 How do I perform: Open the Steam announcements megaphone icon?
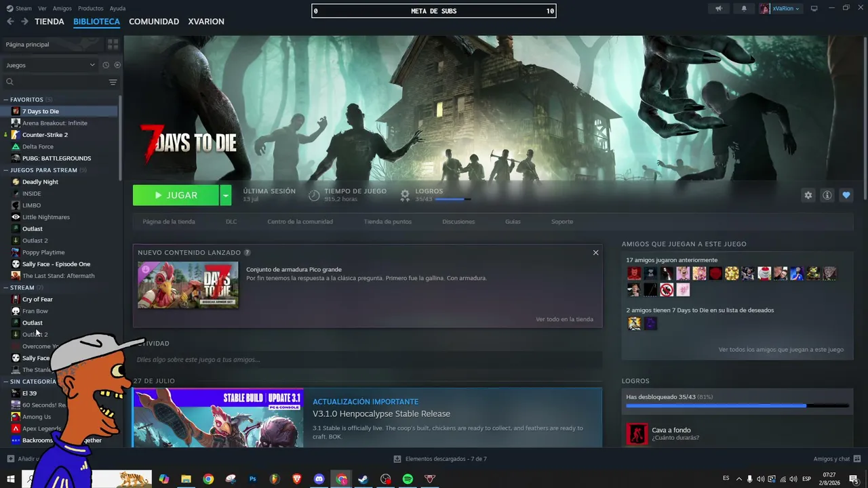coord(719,9)
